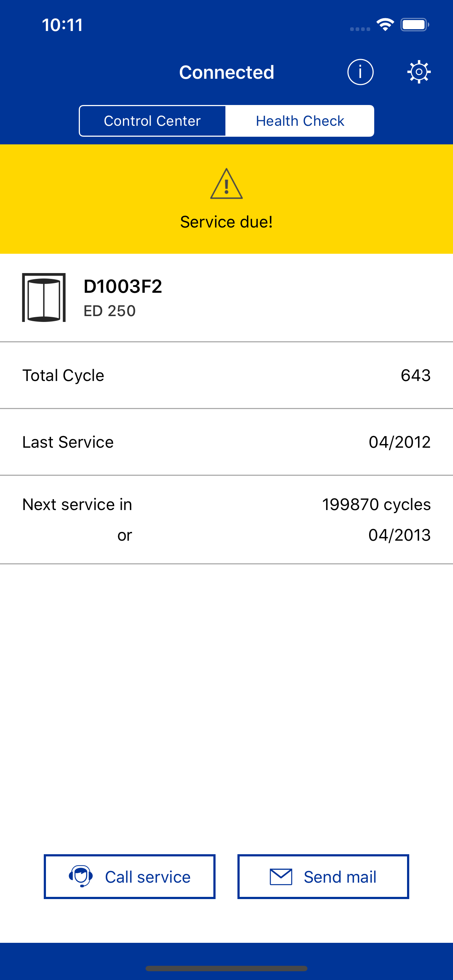Image resolution: width=453 pixels, height=980 pixels.
Task: Open the info icon in header
Action: coord(360,72)
